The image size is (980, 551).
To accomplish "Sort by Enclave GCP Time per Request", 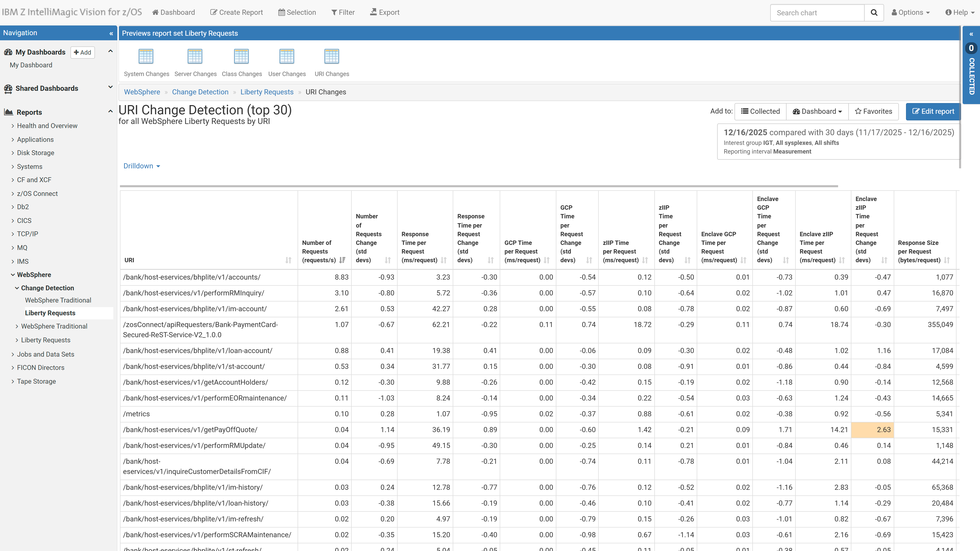I will point(743,260).
